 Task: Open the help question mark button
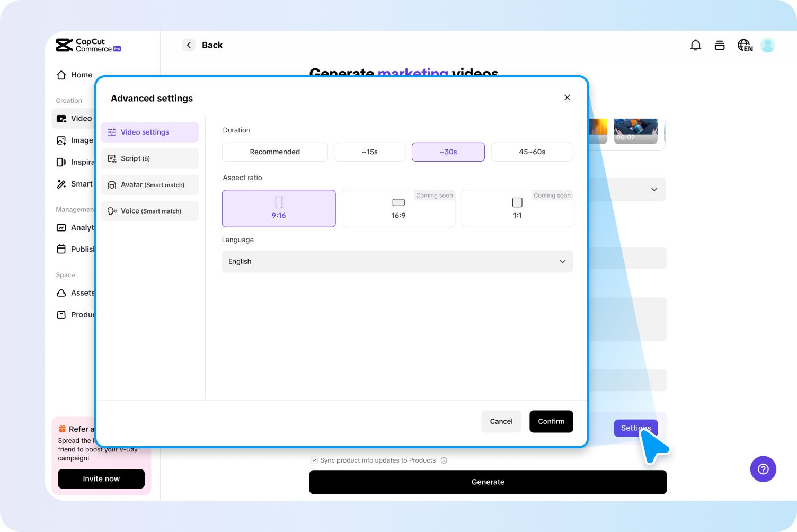pos(763,469)
